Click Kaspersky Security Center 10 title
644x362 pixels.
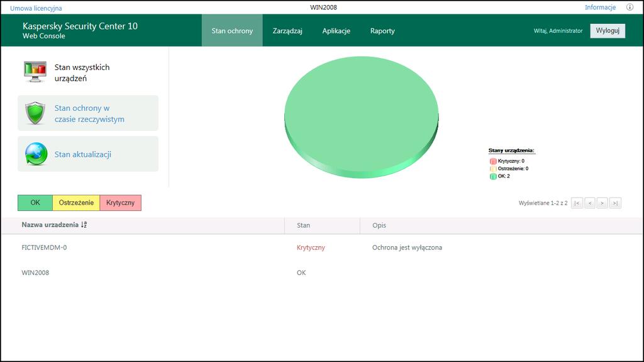pyautogui.click(x=80, y=26)
